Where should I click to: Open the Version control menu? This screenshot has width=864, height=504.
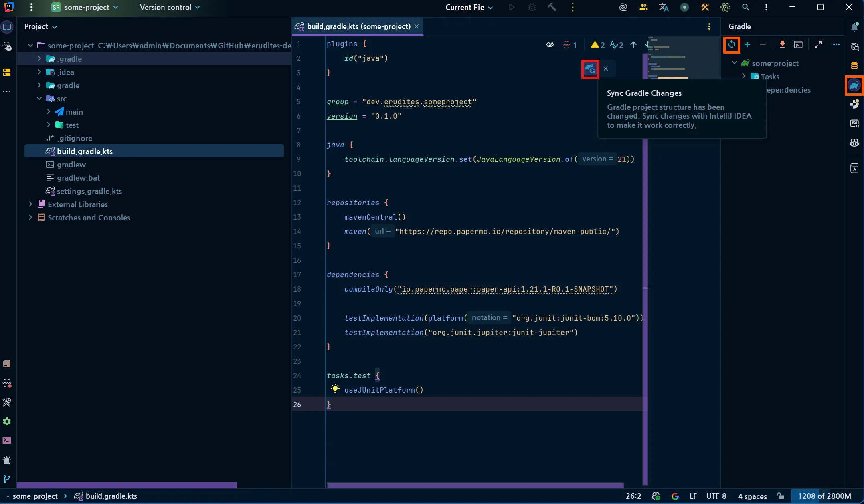(169, 7)
